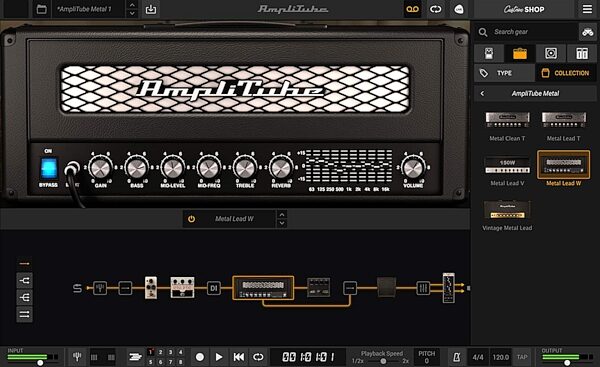The image size is (600, 367).
Task: Select the first white stomp pedal in chain
Action: point(151,288)
